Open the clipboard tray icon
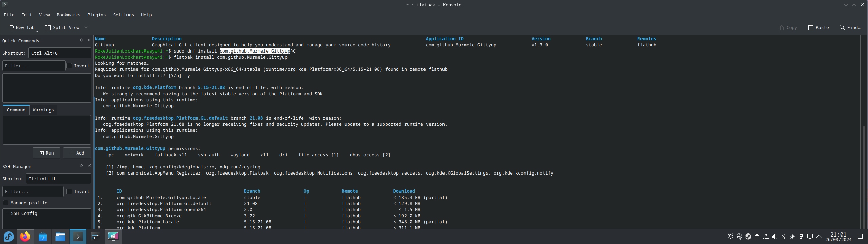This screenshot has width=868, height=244. [x=757, y=237]
